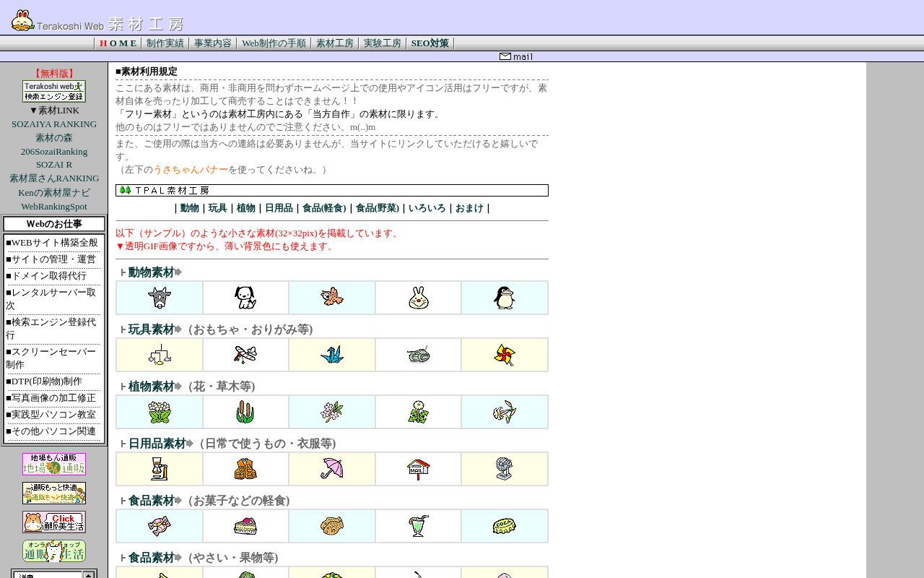The width and height of the screenshot is (924, 578).
Task: Open the dropdown arrow in sidebar select box
Action: point(88,575)
